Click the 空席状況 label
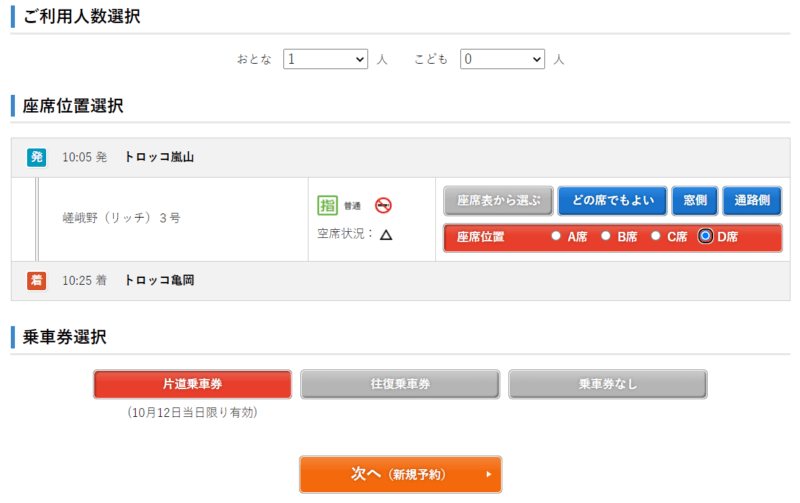Screen dimensions: 800x503 [345, 234]
